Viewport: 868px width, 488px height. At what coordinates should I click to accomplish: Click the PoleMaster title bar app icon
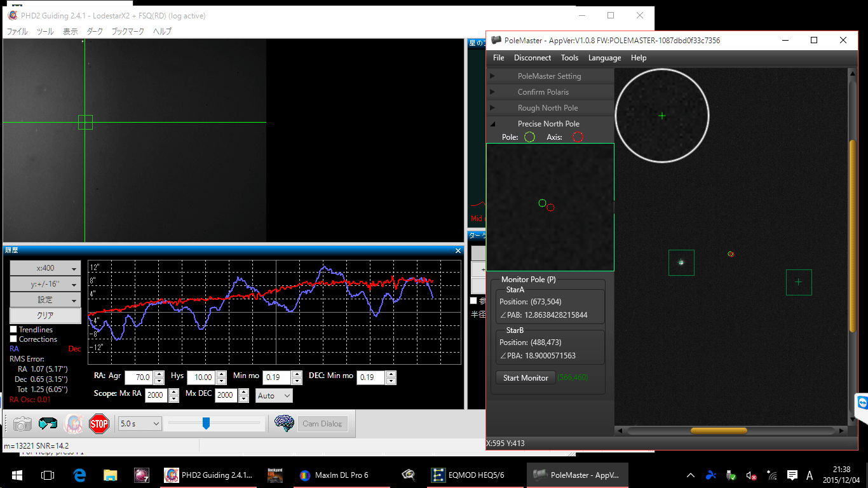[x=496, y=40]
